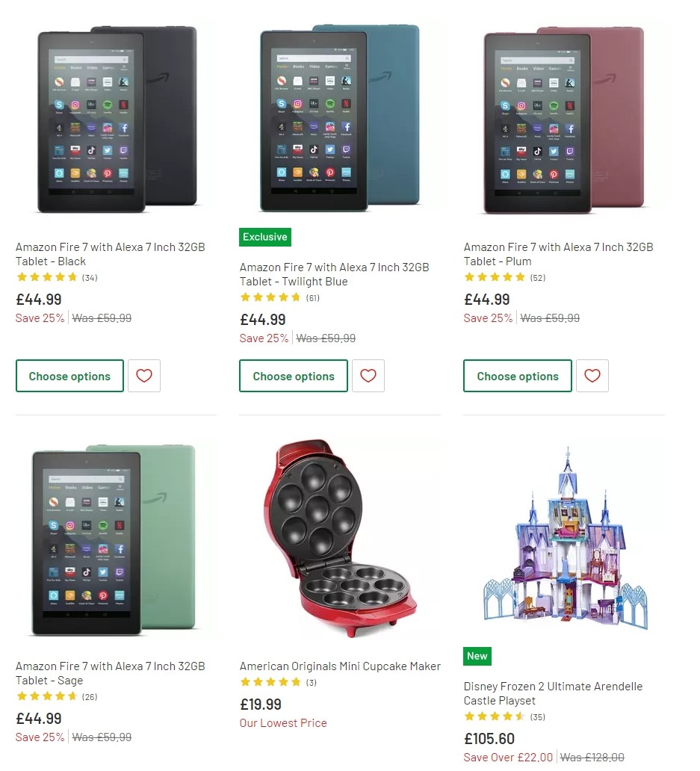Image resolution: width=700 pixels, height=771 pixels.
Task: Click Choose options for Plum tablet
Action: pyautogui.click(x=517, y=376)
